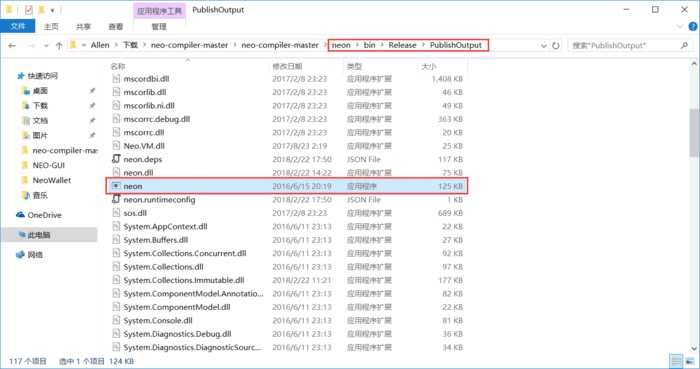Select the System.Console.dll file icon

[116, 320]
